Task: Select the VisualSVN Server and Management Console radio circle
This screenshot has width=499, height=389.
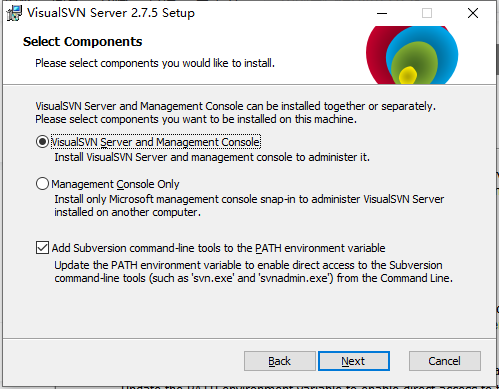Action: pos(42,142)
